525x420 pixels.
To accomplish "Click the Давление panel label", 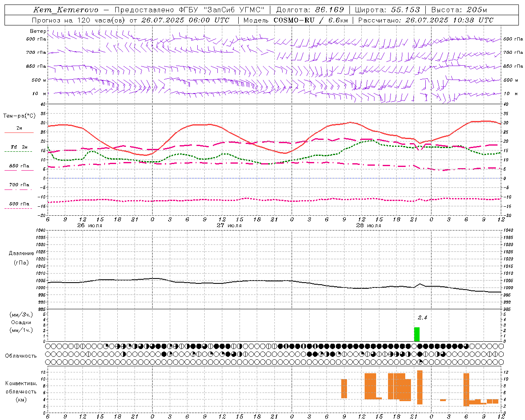I will coord(21,253).
